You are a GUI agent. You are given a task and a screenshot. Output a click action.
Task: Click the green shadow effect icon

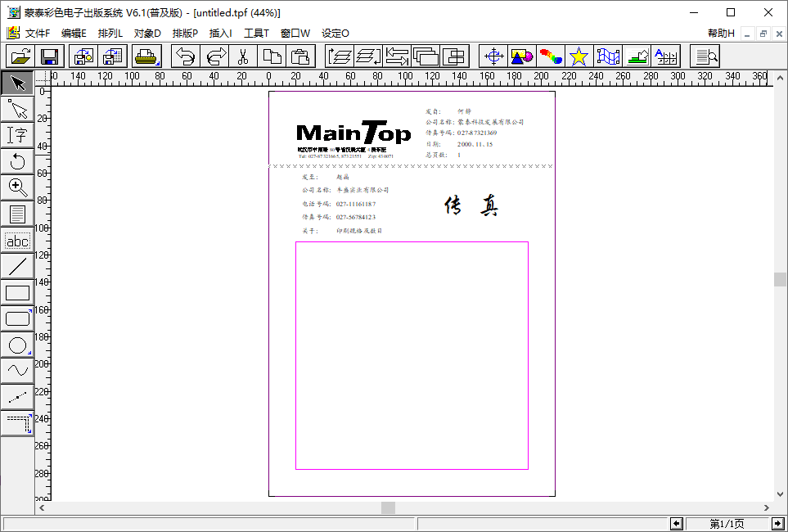pyautogui.click(x=637, y=56)
